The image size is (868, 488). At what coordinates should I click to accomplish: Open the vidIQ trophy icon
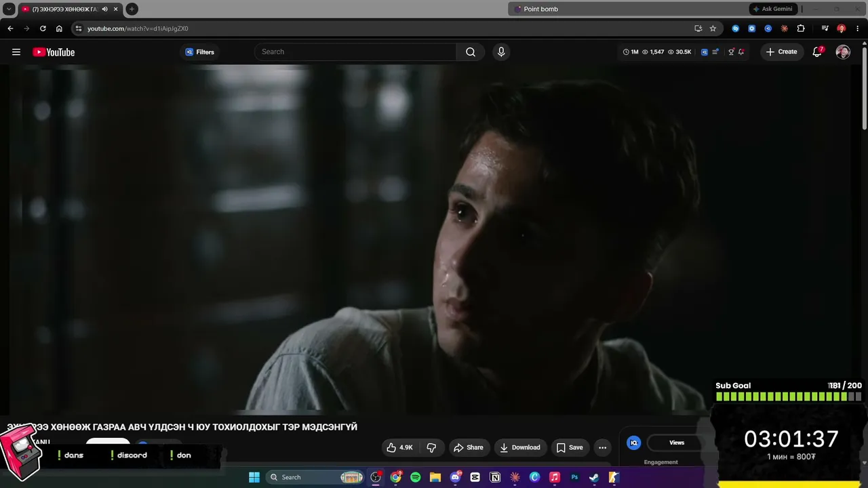(x=731, y=52)
